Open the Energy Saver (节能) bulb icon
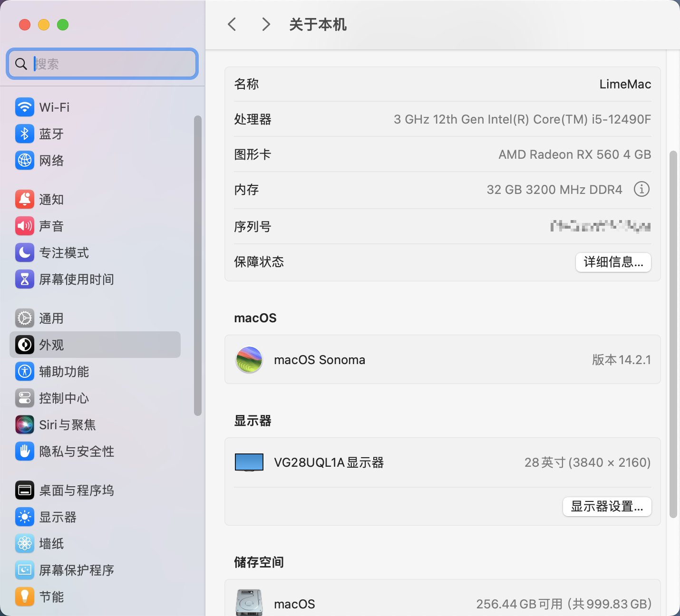 pos(25,597)
